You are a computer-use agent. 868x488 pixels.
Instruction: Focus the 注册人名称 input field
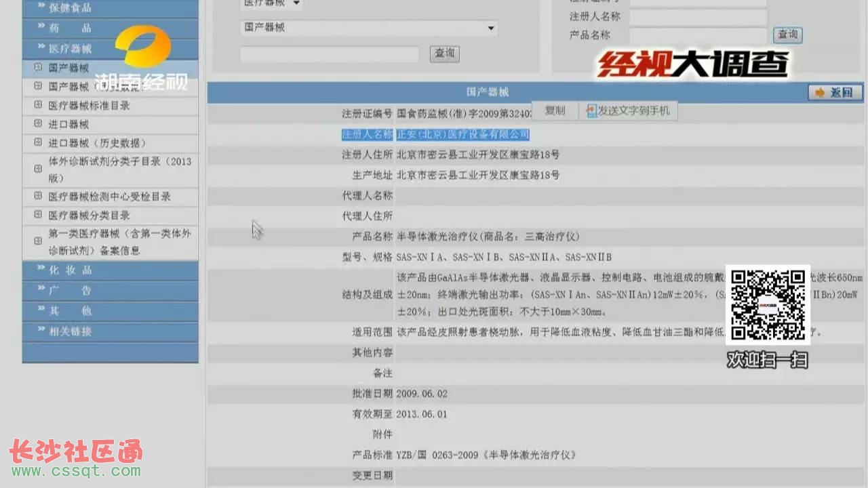coord(698,17)
